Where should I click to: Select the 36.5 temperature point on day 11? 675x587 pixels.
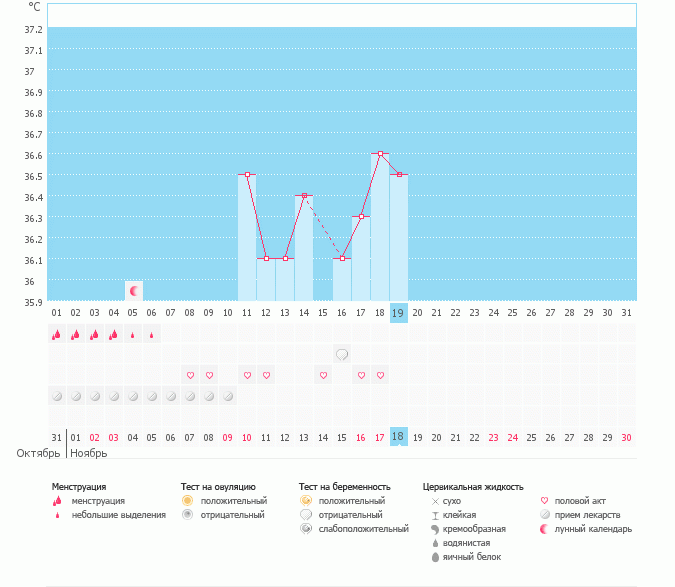click(247, 174)
